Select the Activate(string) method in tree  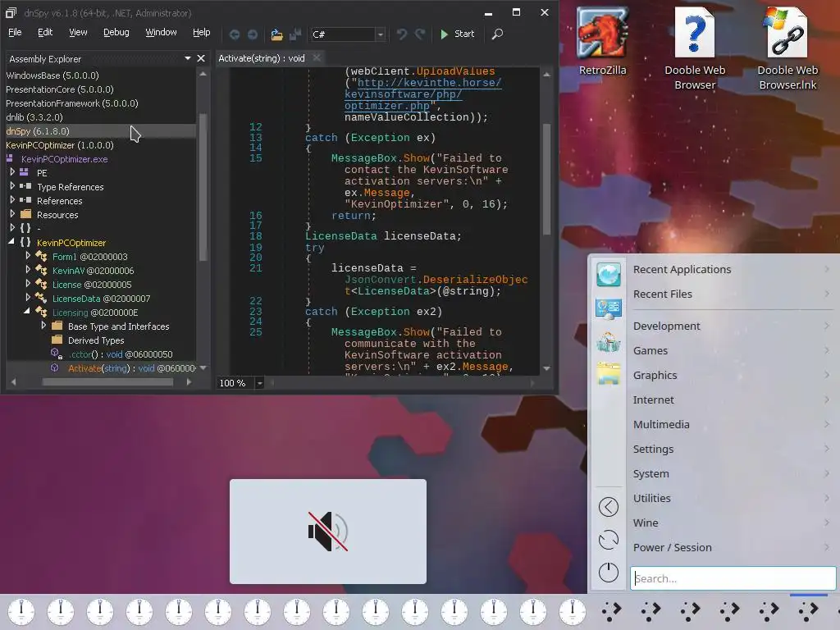click(x=132, y=368)
